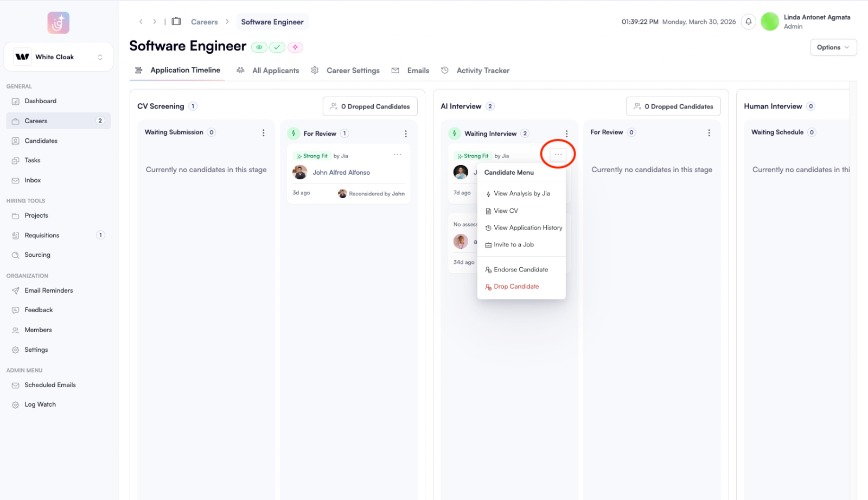
Task: Toggle the green eye visibility badge
Action: (259, 47)
